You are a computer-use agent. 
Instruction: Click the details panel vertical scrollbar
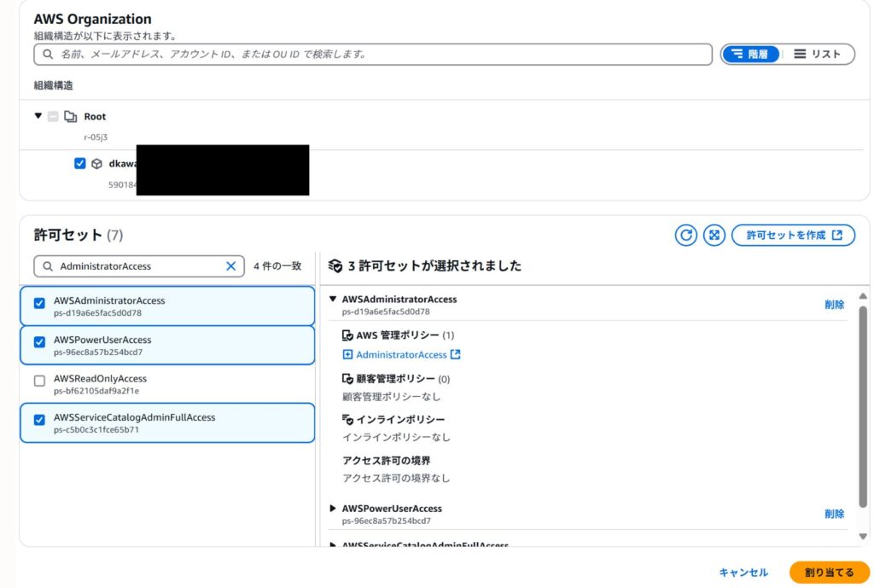point(863,407)
